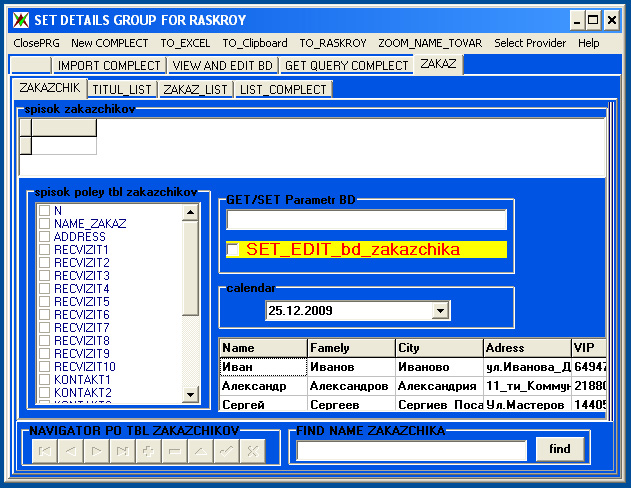Enable the RECVIZIT1 field checkbox
631x488 pixels.
point(44,249)
